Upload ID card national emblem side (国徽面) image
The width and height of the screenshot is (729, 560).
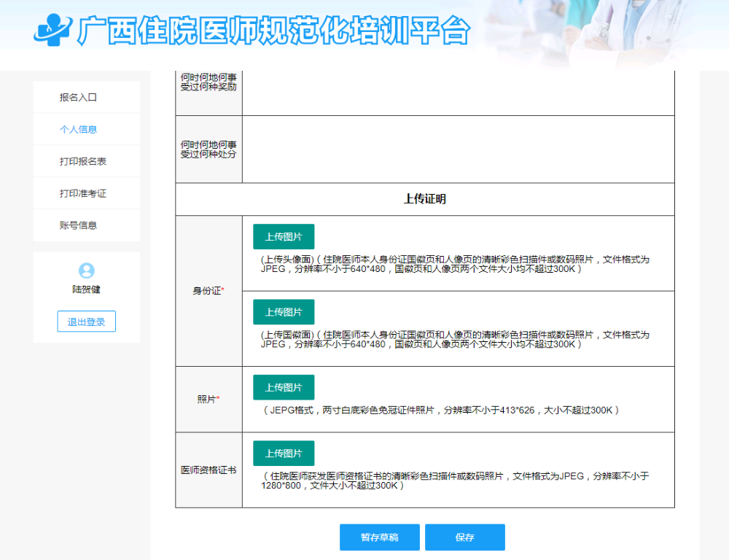[284, 312]
